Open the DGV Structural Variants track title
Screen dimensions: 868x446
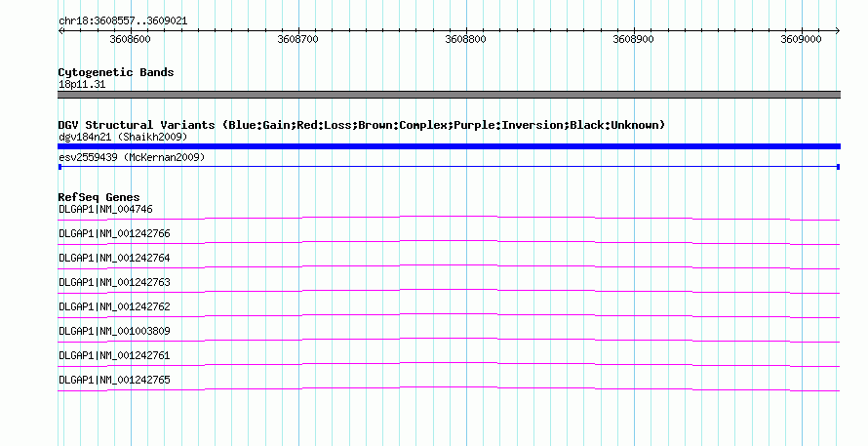tap(362, 125)
